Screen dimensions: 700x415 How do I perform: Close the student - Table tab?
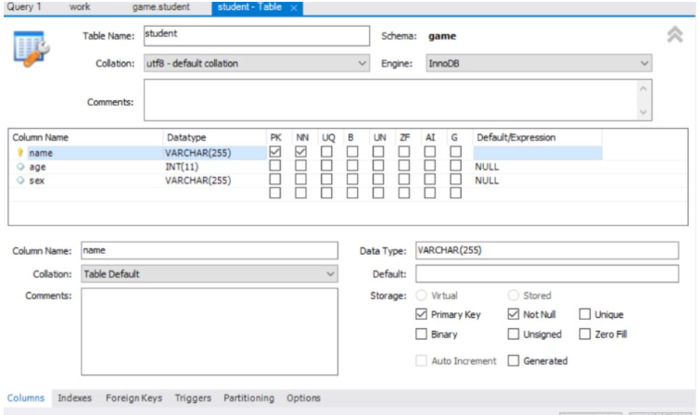coord(294,7)
